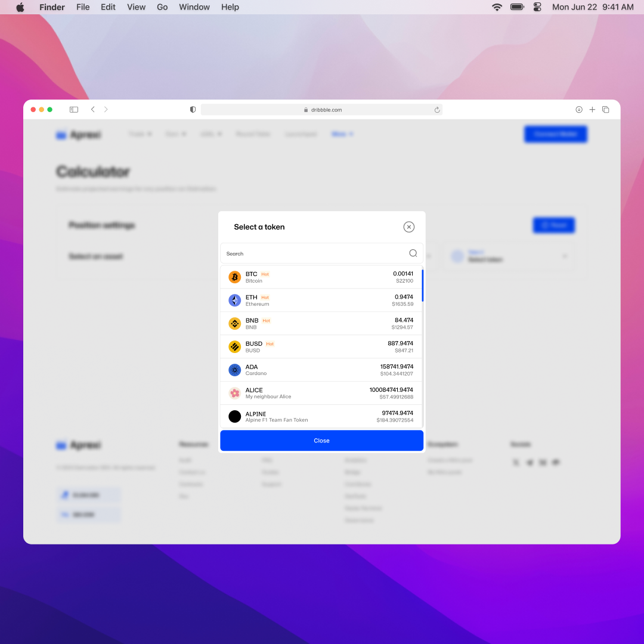The image size is (644, 644).
Task: Click the privacy shield icon in address bar
Action: pyautogui.click(x=192, y=110)
